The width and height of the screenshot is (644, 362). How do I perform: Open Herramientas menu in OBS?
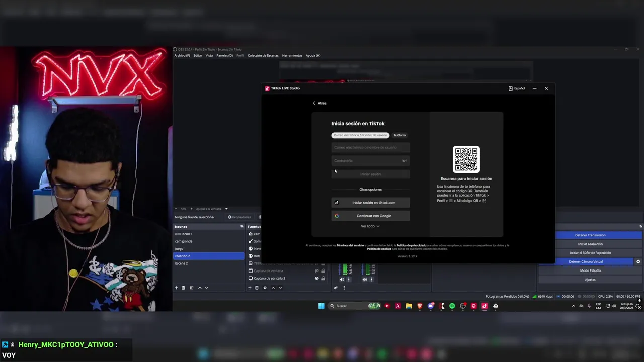click(292, 55)
